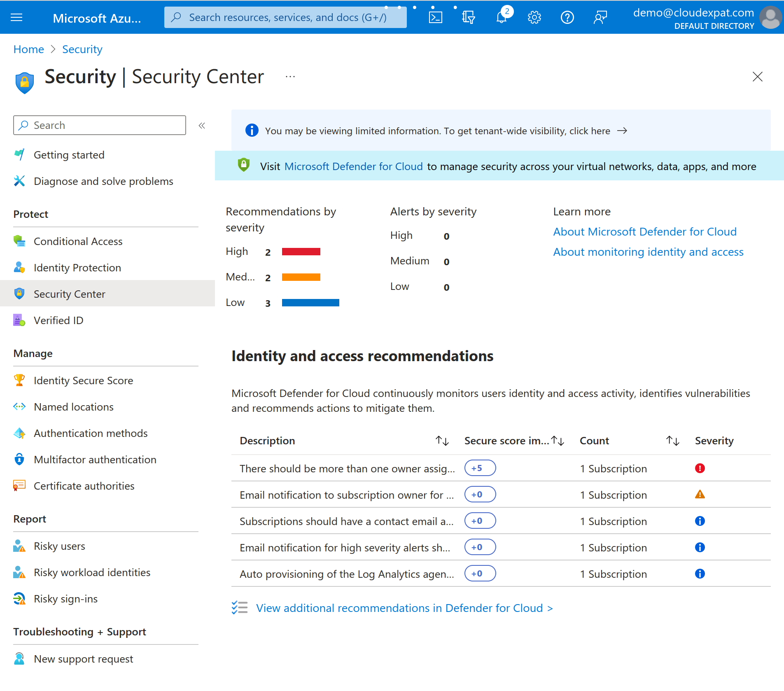Open Cloud Shell from top bar
This screenshot has height=691, width=784.
(x=436, y=17)
